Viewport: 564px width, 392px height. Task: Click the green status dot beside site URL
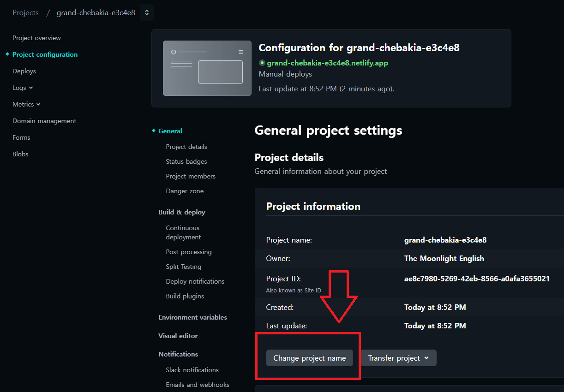(262, 63)
